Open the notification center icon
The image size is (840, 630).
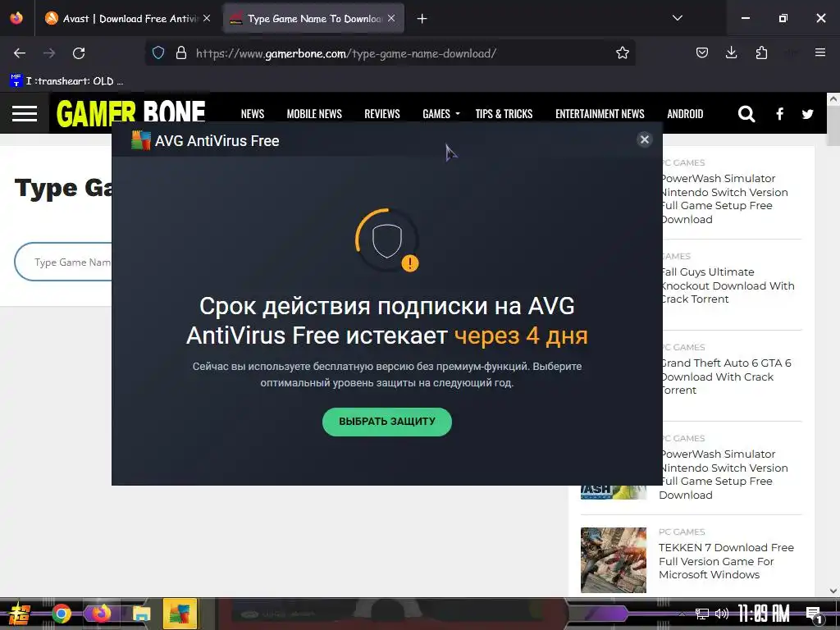(x=814, y=614)
